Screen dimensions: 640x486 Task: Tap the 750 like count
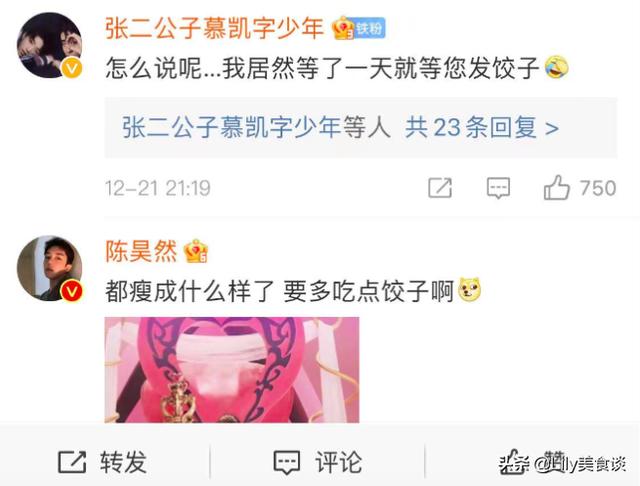598,188
